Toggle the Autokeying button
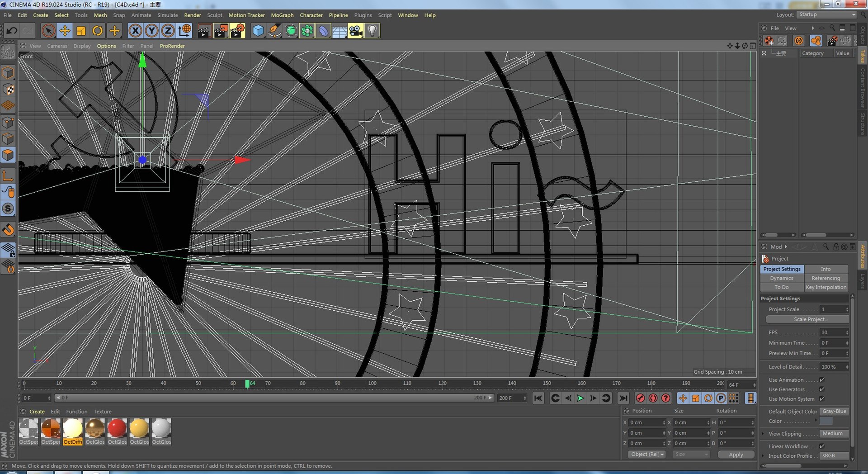Image resolution: width=868 pixels, height=474 pixels. (x=653, y=398)
